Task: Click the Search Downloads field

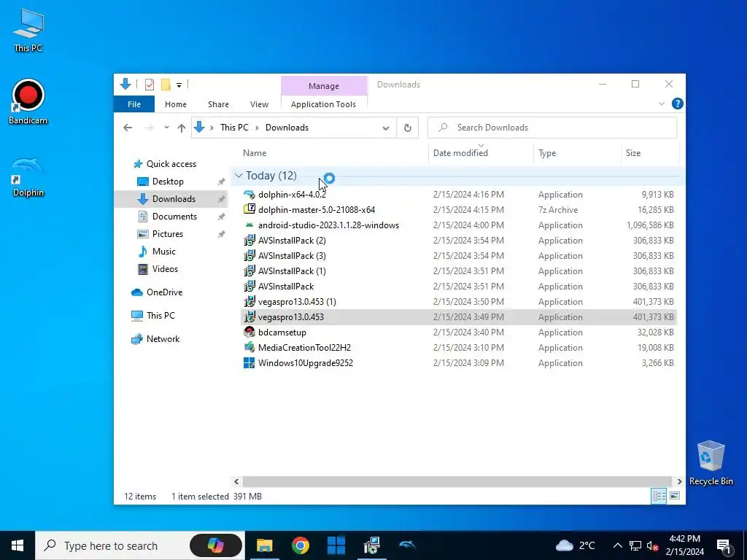Action: click(x=552, y=128)
